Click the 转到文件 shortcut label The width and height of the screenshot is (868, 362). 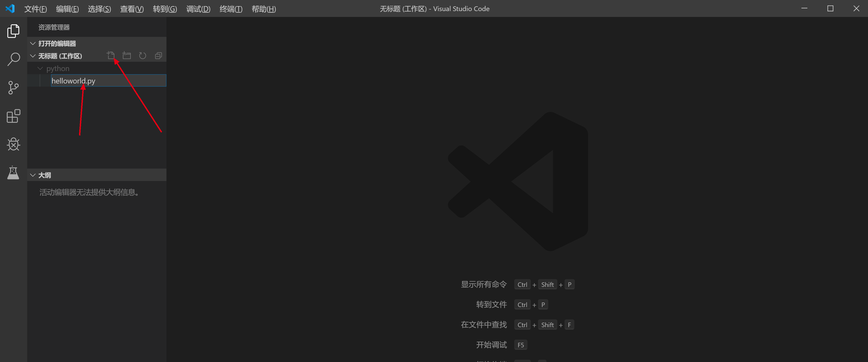491,305
